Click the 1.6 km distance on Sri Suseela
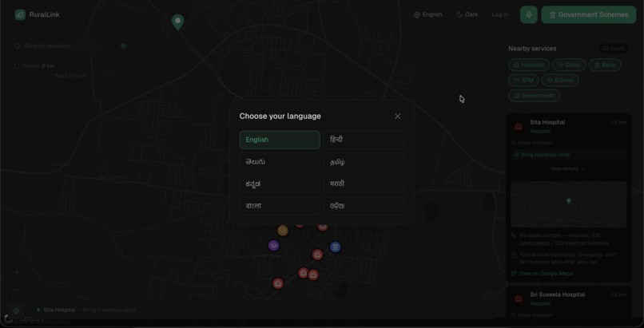This screenshot has width=644, height=328. tap(618, 294)
